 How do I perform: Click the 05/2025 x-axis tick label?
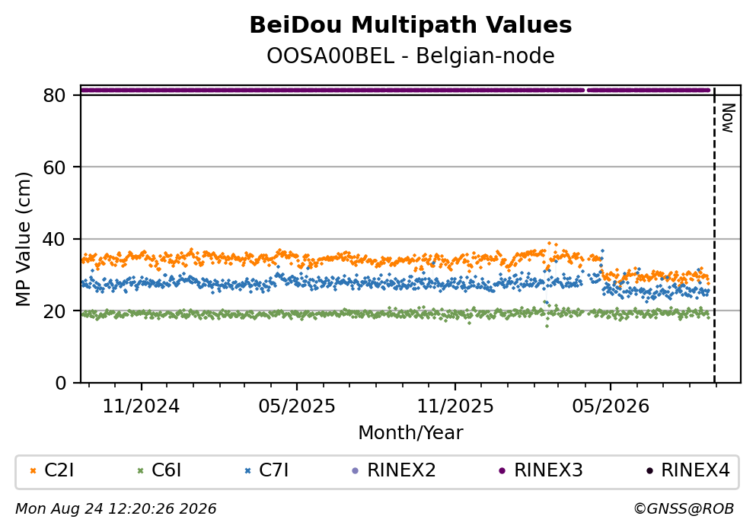point(297,406)
